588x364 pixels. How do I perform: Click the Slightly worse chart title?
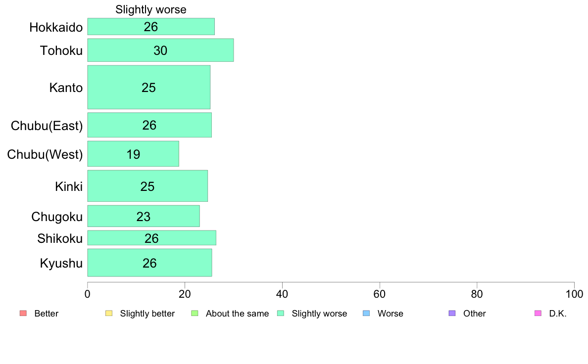coord(151,10)
